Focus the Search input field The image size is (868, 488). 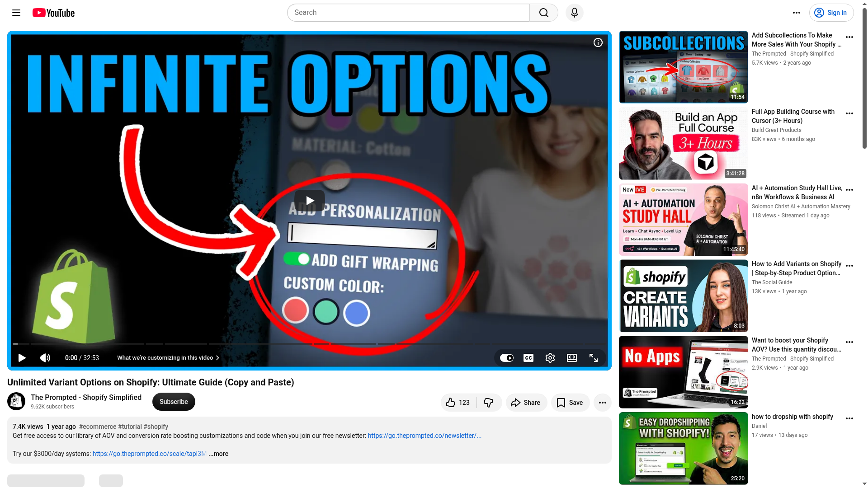click(x=409, y=13)
